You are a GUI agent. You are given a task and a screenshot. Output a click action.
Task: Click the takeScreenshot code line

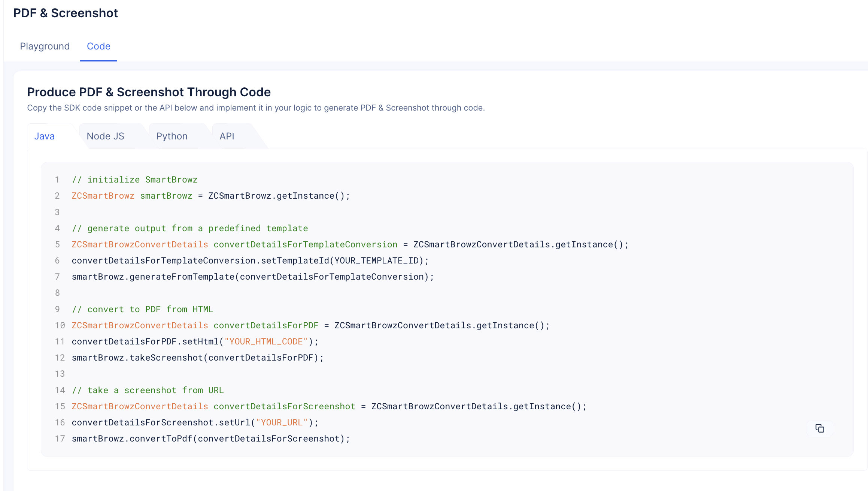click(x=197, y=358)
